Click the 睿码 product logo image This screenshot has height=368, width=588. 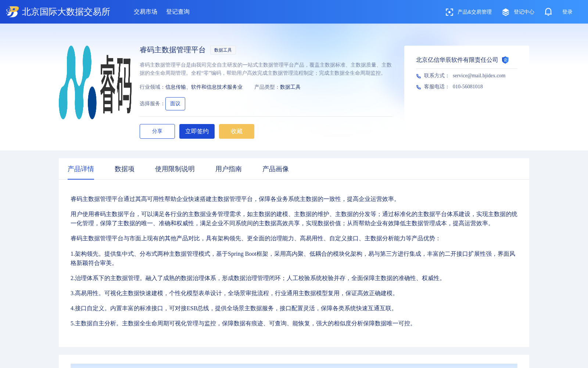(96, 82)
